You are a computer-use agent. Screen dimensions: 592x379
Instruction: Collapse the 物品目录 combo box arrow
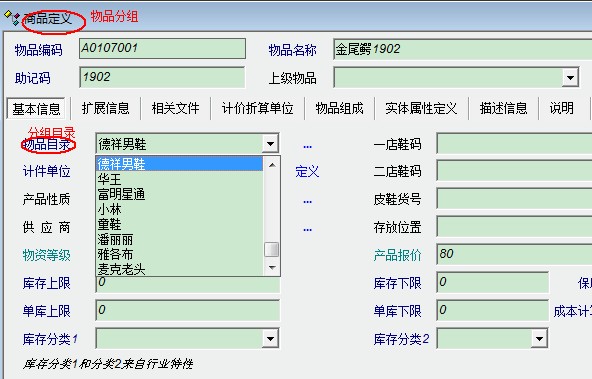point(270,143)
